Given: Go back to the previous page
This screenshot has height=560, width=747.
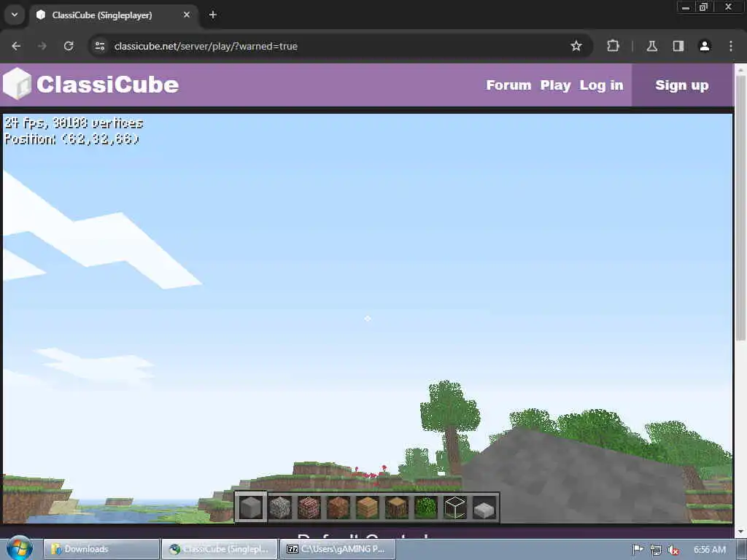Looking at the screenshot, I should pos(16,46).
